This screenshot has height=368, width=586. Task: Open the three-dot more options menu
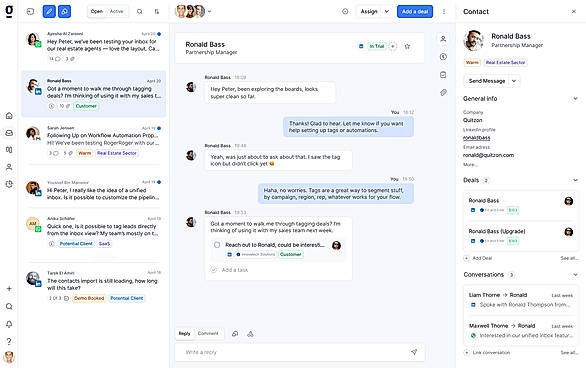tap(444, 12)
